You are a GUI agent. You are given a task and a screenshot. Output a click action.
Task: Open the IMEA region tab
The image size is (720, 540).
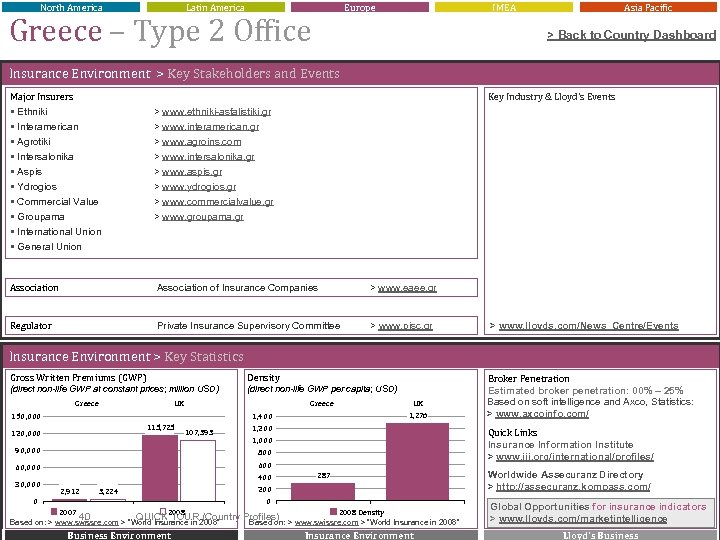[504, 7]
